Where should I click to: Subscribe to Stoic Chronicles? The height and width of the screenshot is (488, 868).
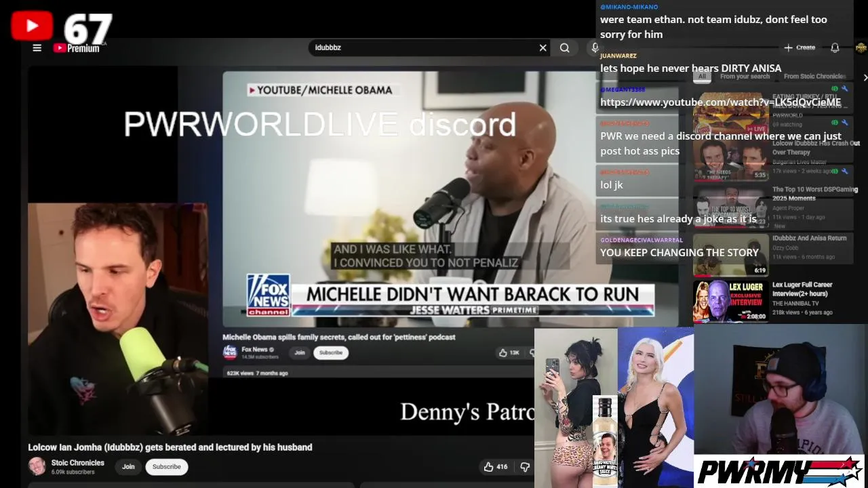click(166, 466)
